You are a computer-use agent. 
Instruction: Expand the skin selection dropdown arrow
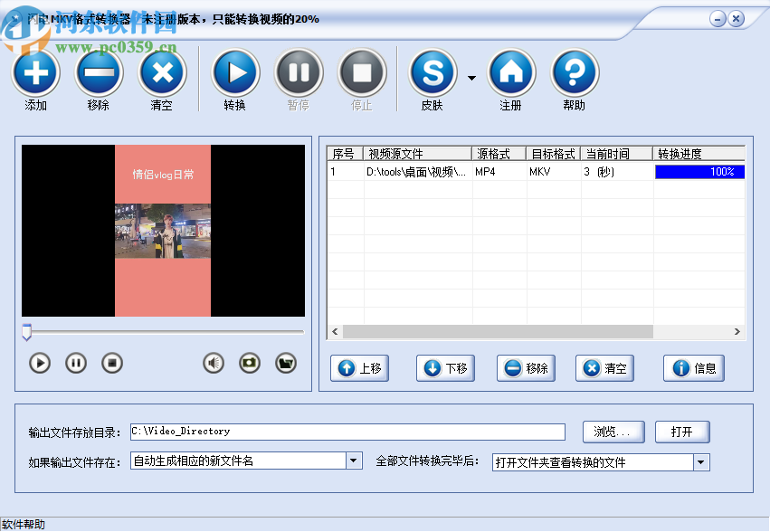471,79
